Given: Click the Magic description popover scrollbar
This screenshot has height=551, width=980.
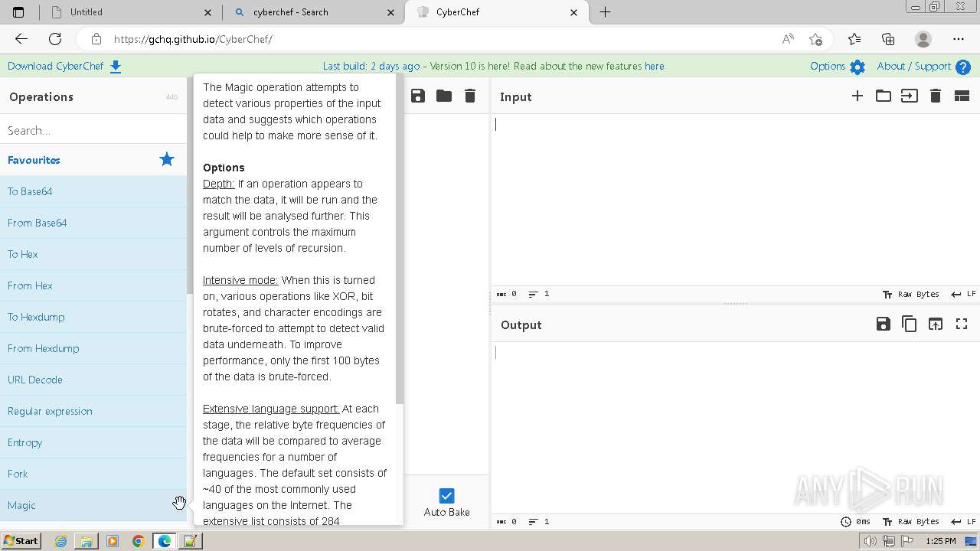Looking at the screenshot, I should click(x=399, y=240).
